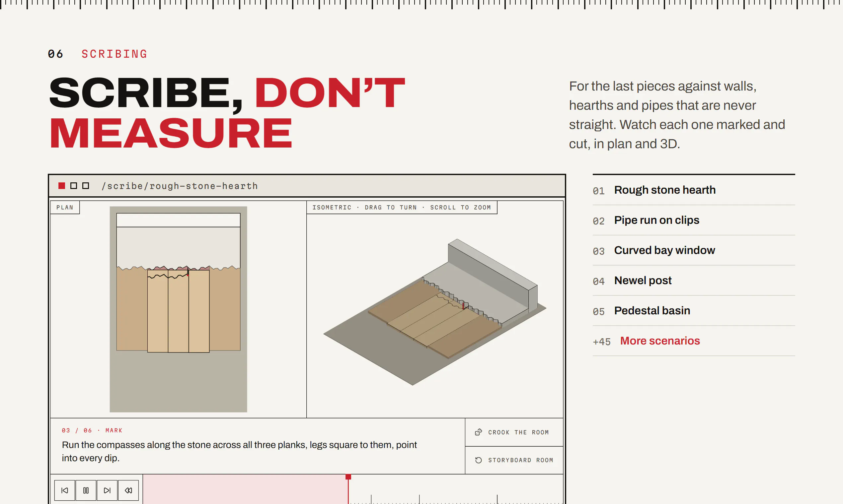
Task: Click the red square window icon
Action: click(61, 186)
